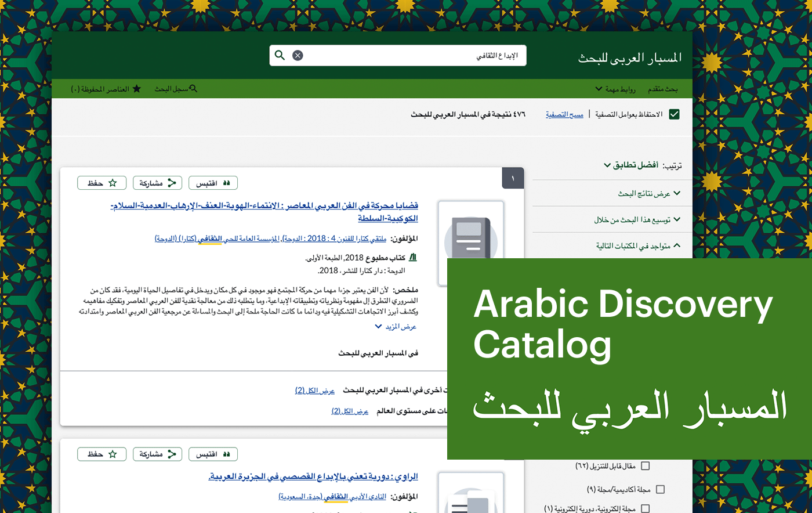Image resolution: width=812 pixels, height=513 pixels.
Task: Go to بحث متقدم advanced search
Action: pyautogui.click(x=662, y=89)
